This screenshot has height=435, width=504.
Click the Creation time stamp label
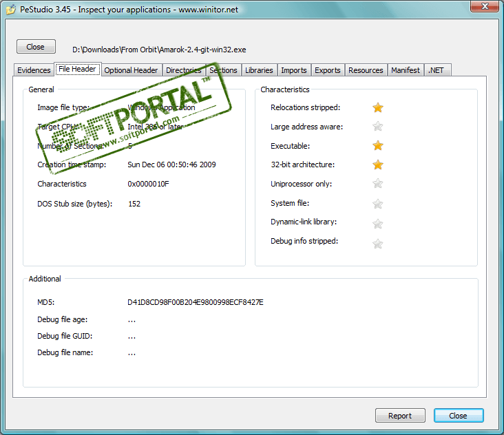click(72, 165)
